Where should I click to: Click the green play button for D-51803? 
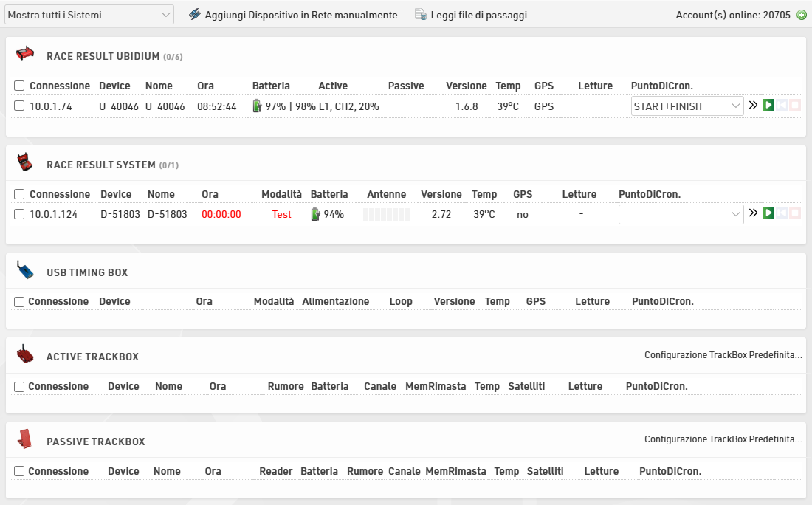(768, 213)
